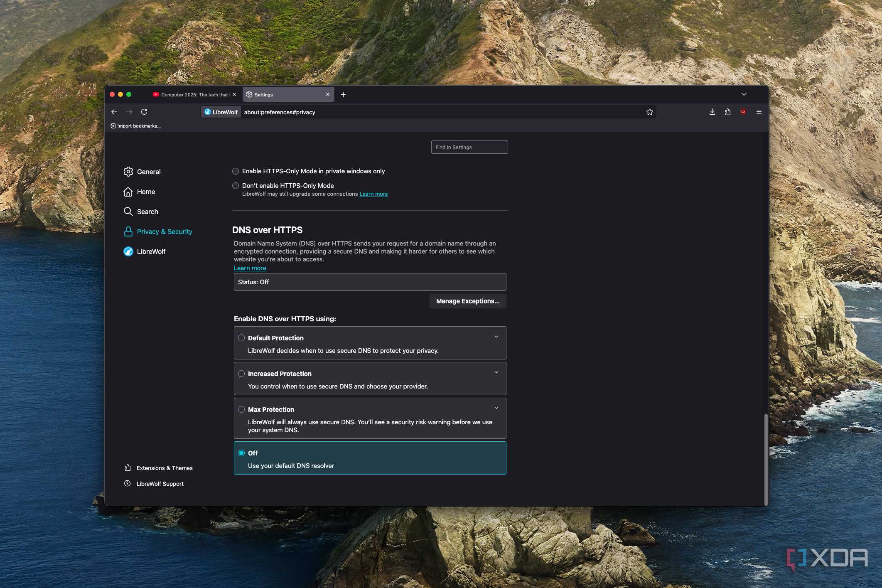882x588 pixels.
Task: Click the LibreWolf Support help icon
Action: point(128,484)
